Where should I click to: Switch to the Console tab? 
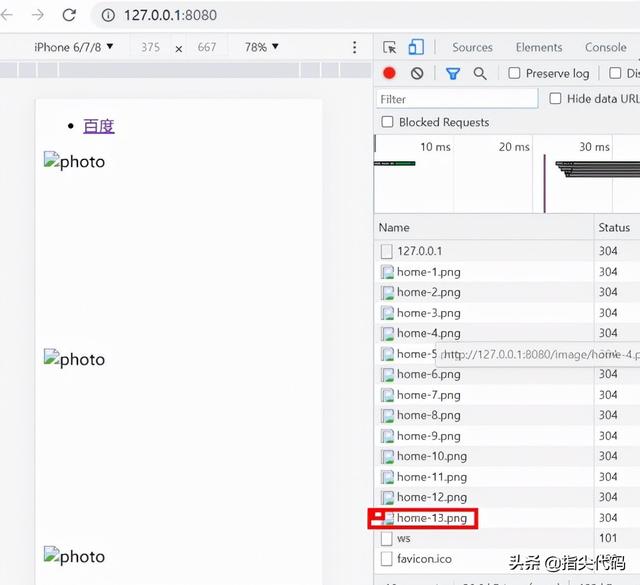click(606, 47)
